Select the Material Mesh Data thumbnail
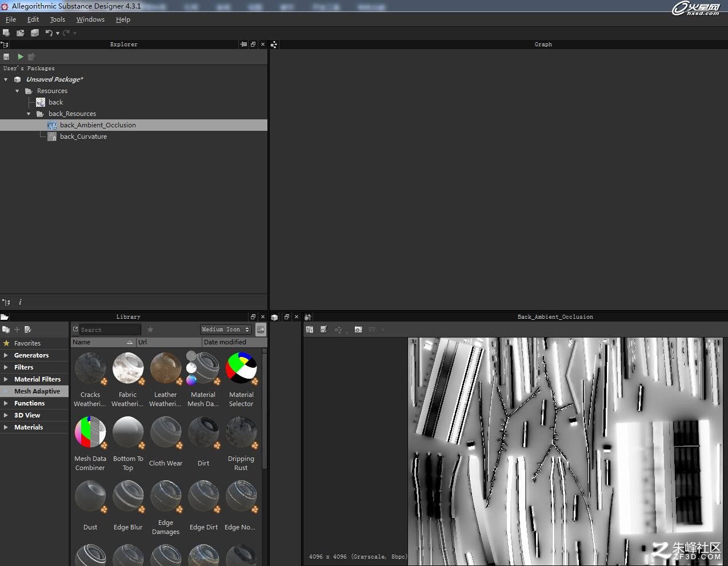The width and height of the screenshot is (728, 566). [x=203, y=368]
